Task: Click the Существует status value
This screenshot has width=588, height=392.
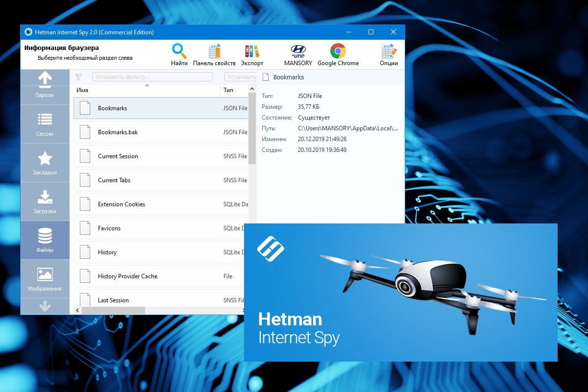Action: click(314, 117)
